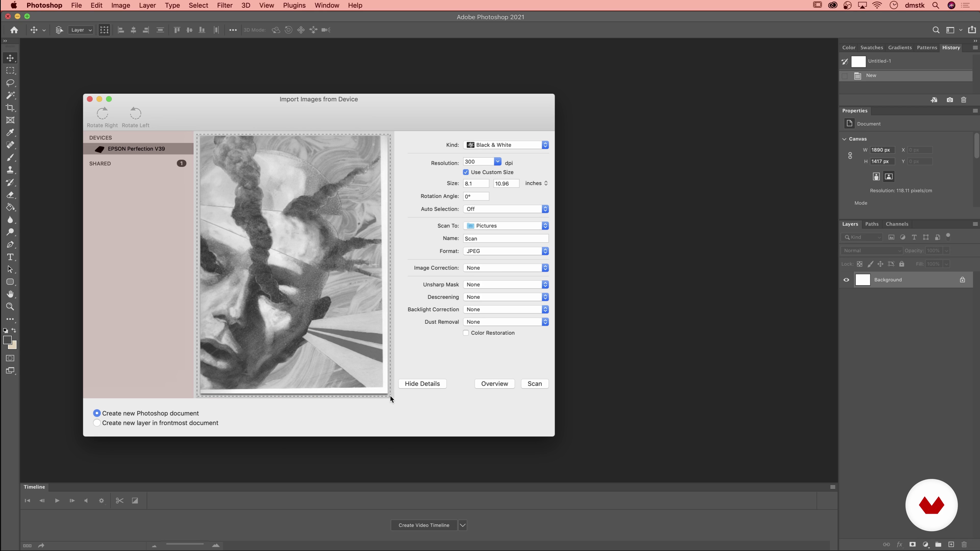This screenshot has height=551, width=980.
Task: Enable Color Restoration checkbox
Action: point(466,333)
